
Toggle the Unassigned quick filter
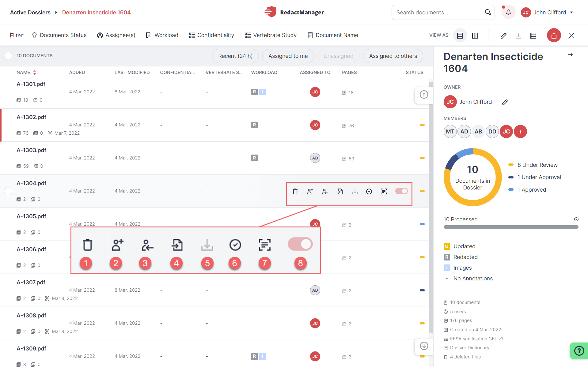pos(338,56)
